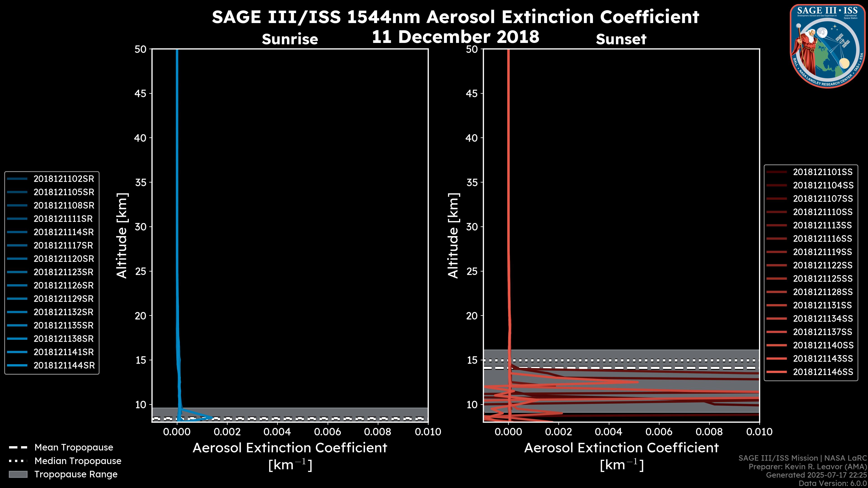Select legend entry 2018121123SR

point(64,272)
